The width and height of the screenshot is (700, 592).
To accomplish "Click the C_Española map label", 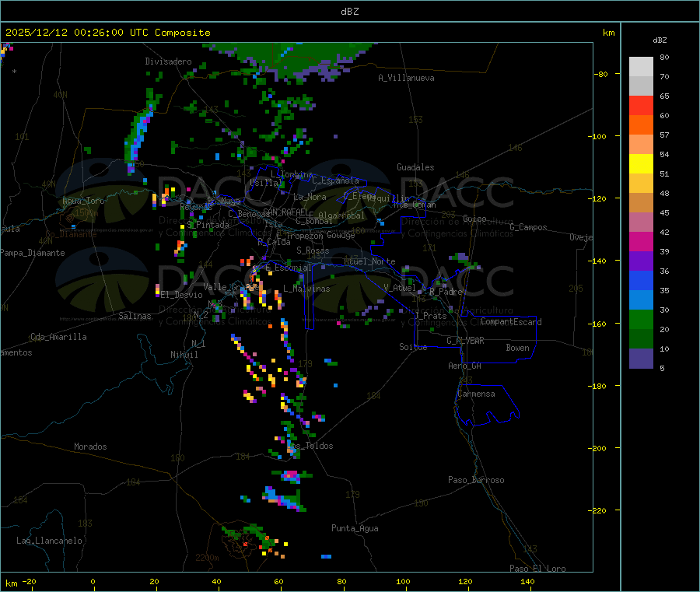I will coord(336,180).
